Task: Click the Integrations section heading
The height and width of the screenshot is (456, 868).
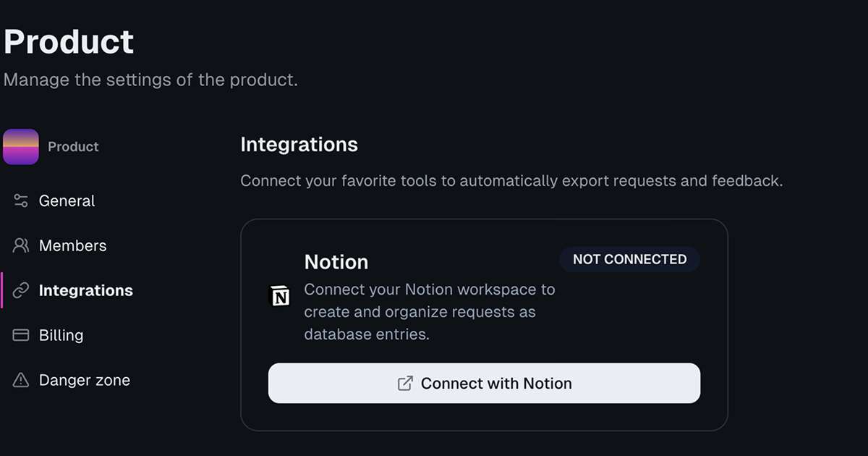Action: tap(299, 145)
